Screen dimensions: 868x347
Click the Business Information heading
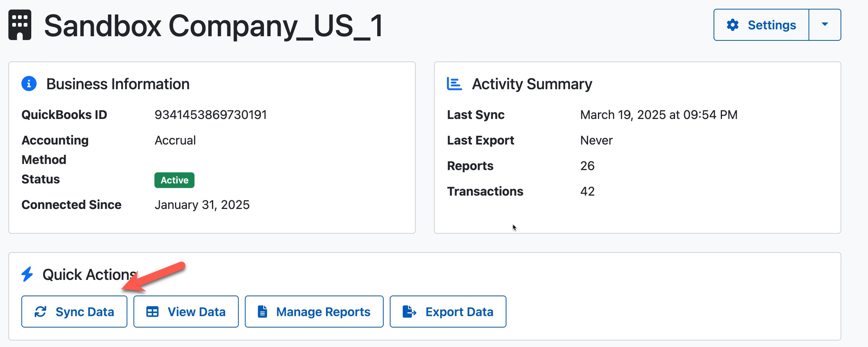pyautogui.click(x=118, y=84)
